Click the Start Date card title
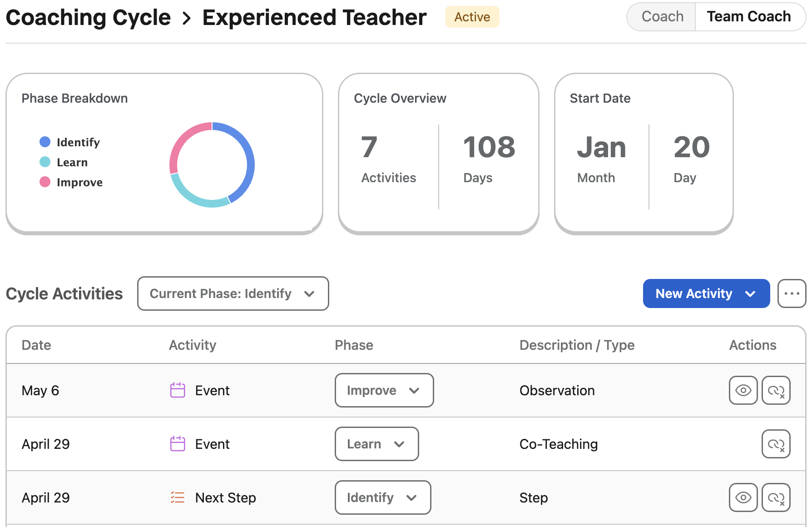812x527 pixels. (x=600, y=98)
